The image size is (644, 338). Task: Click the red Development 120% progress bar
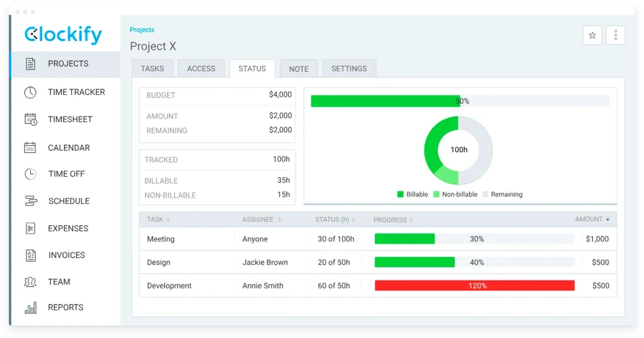coord(474,285)
